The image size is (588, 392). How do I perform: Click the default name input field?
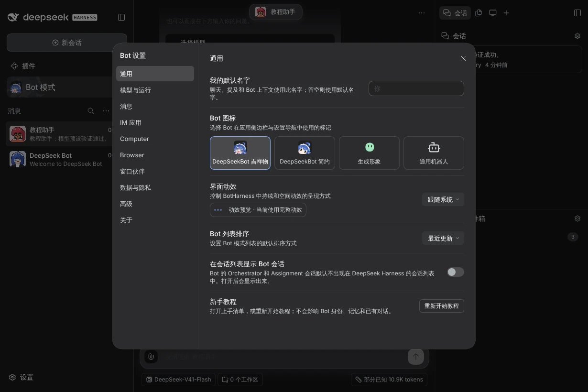pyautogui.click(x=416, y=88)
